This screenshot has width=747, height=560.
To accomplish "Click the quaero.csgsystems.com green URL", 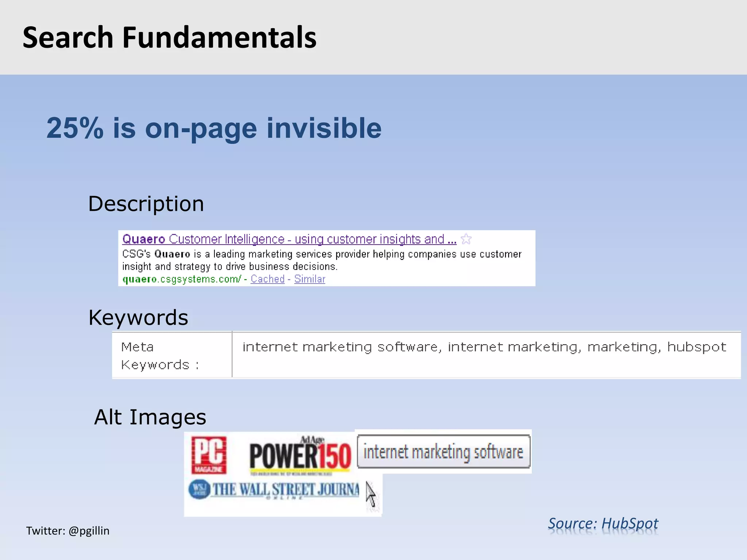I will (182, 279).
